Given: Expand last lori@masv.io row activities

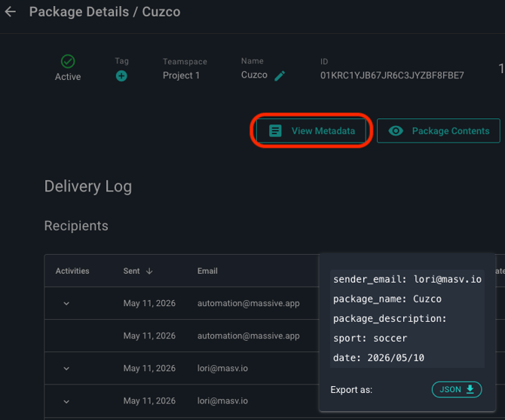Looking at the screenshot, I should [x=66, y=401].
